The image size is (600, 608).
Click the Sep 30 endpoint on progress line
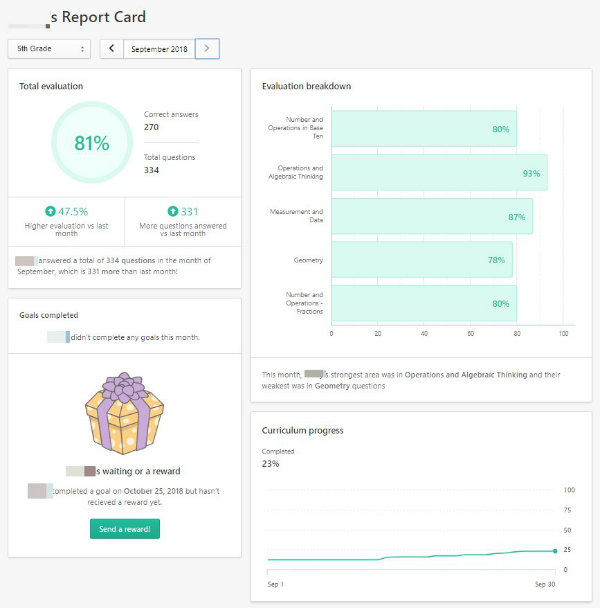point(555,551)
